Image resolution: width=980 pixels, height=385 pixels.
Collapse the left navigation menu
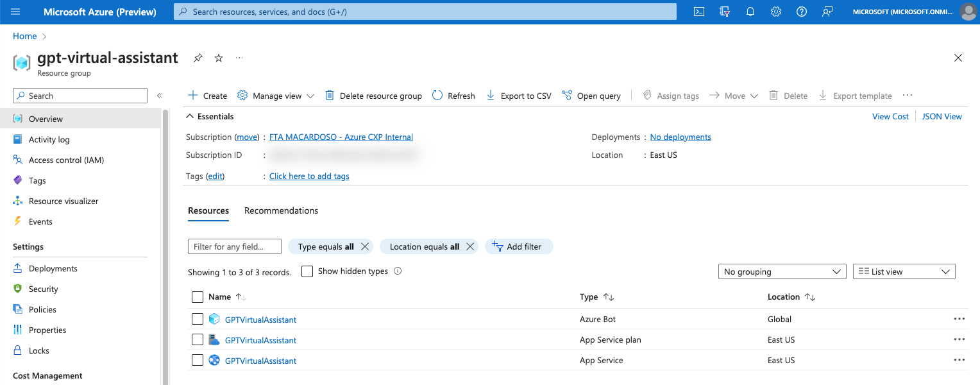coord(160,96)
